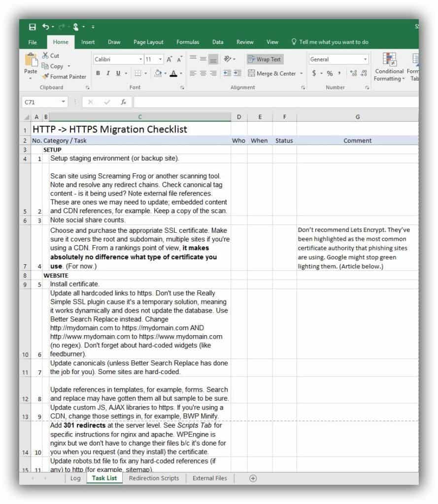Add a new sheet with plus icon

253,478
